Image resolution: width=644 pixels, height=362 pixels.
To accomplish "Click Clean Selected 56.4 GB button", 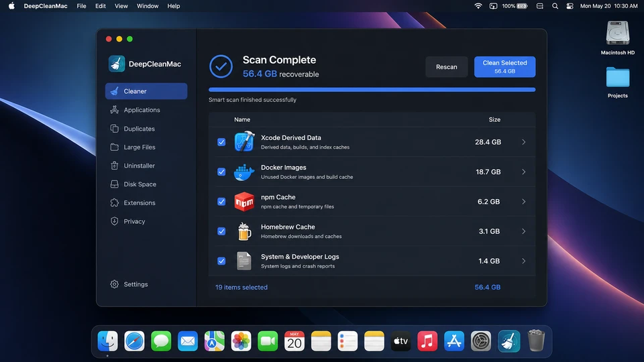I will coord(504,66).
